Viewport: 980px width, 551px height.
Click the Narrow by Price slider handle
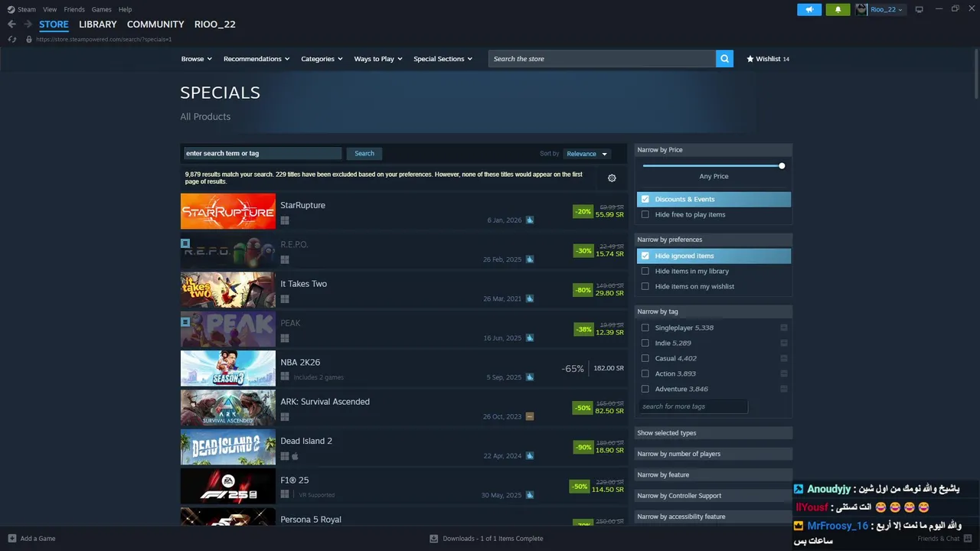pos(782,165)
